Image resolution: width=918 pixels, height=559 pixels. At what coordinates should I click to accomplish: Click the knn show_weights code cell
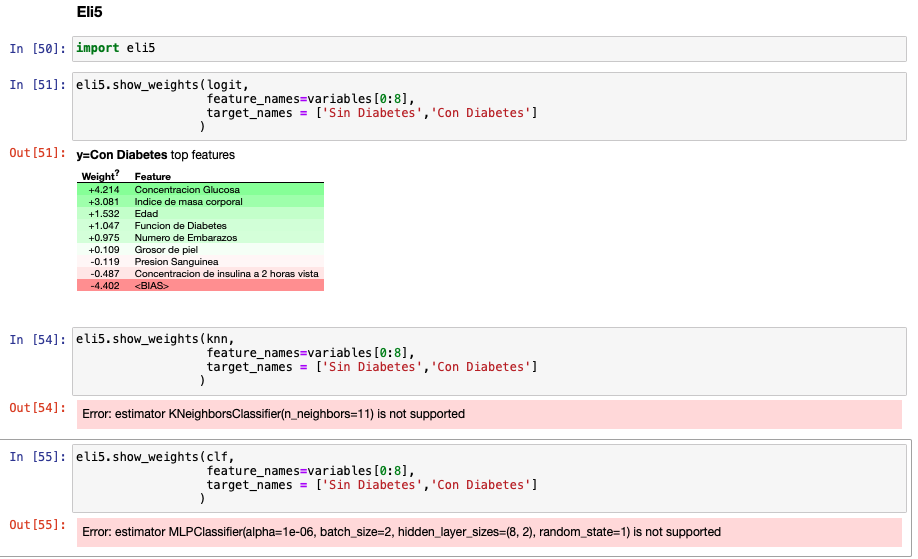tap(489, 361)
